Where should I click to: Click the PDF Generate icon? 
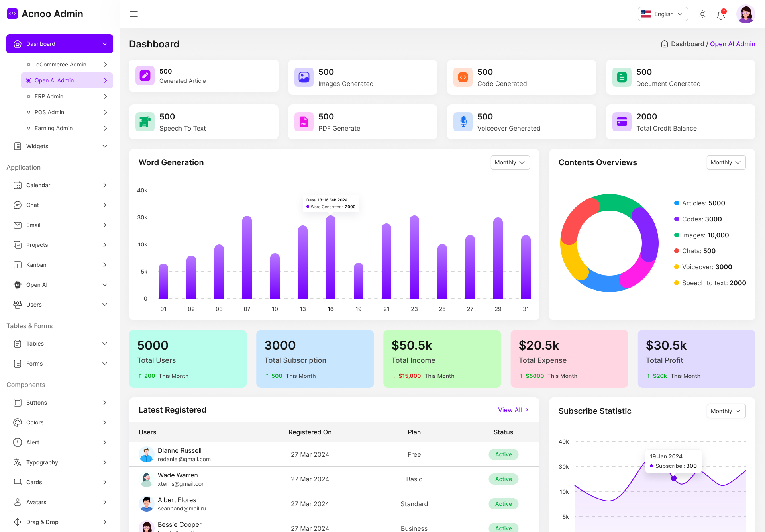(x=304, y=122)
